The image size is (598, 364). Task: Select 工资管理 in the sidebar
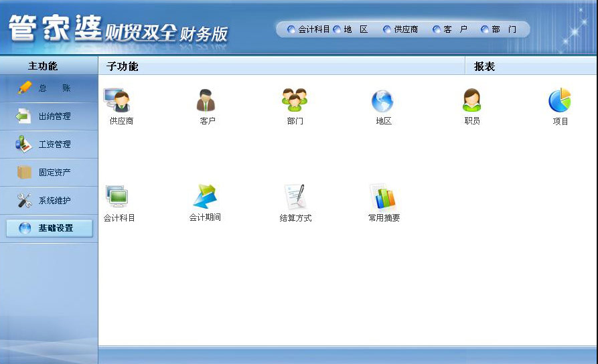point(49,145)
